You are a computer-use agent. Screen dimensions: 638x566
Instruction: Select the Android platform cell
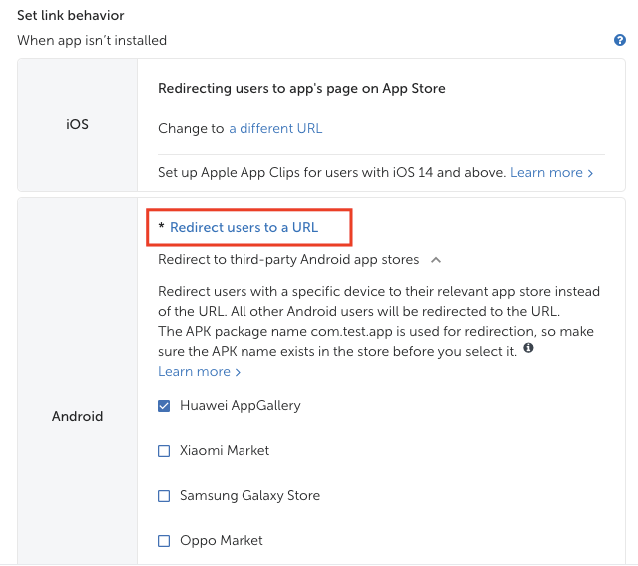(77, 416)
